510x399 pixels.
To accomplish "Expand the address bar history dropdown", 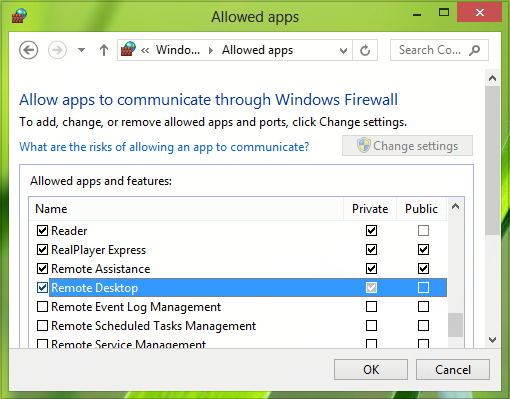I will pyautogui.click(x=343, y=51).
